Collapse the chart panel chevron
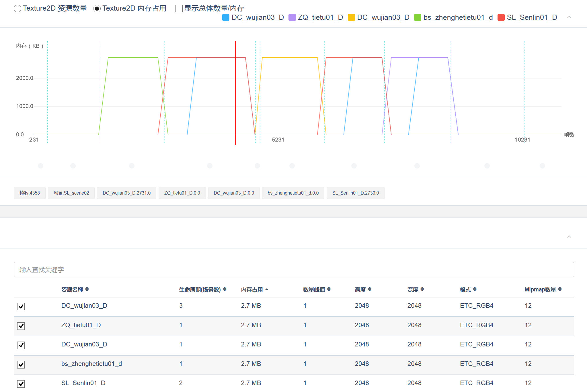 569,17
